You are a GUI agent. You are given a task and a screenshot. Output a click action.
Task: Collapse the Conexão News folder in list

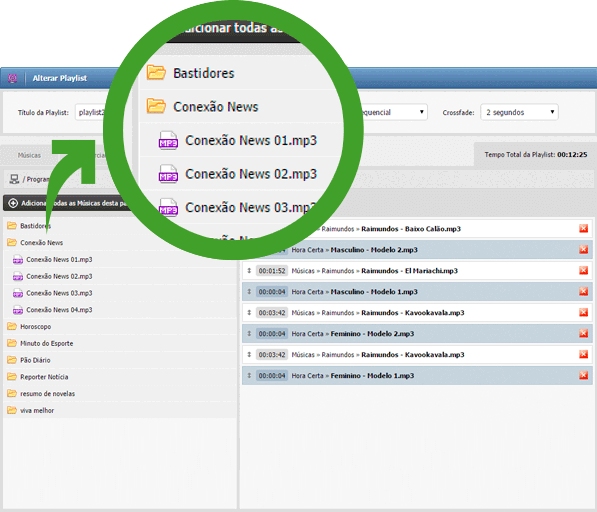tap(42, 242)
